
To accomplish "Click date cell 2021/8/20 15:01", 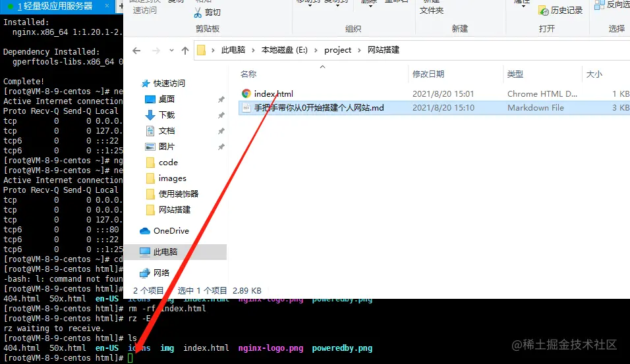I will (443, 93).
